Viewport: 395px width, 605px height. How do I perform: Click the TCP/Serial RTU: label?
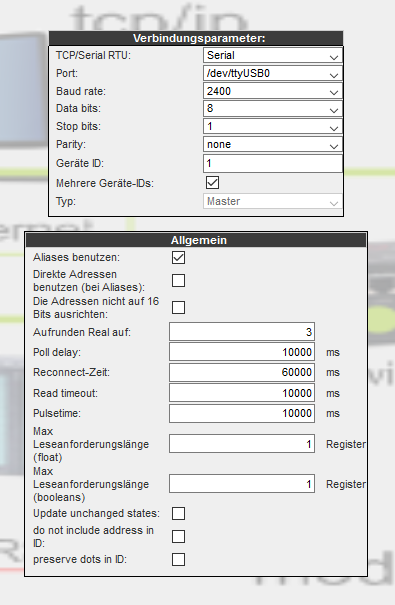(x=93, y=55)
